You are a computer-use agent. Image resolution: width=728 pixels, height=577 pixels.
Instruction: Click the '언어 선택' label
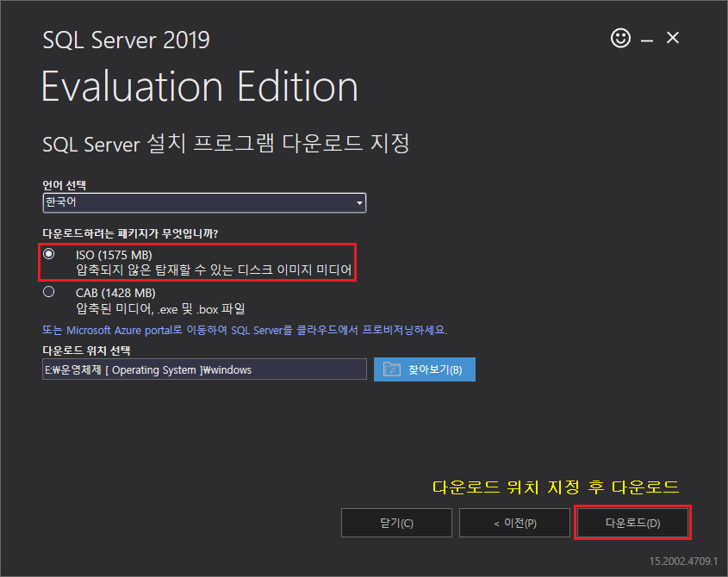(x=64, y=185)
